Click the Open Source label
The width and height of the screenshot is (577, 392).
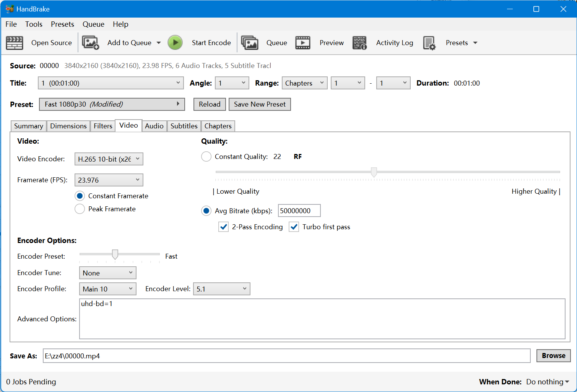tap(52, 43)
